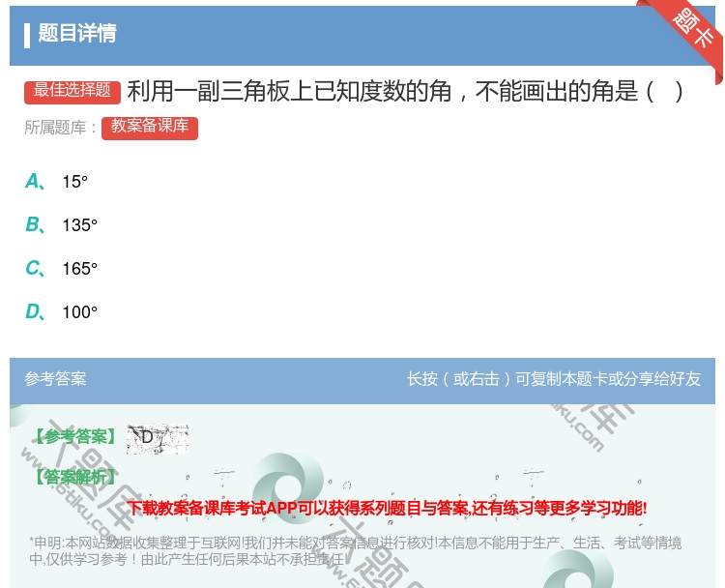Choose option D 100°
Image resolution: width=725 pixels, height=588 pixels.
pos(62,311)
